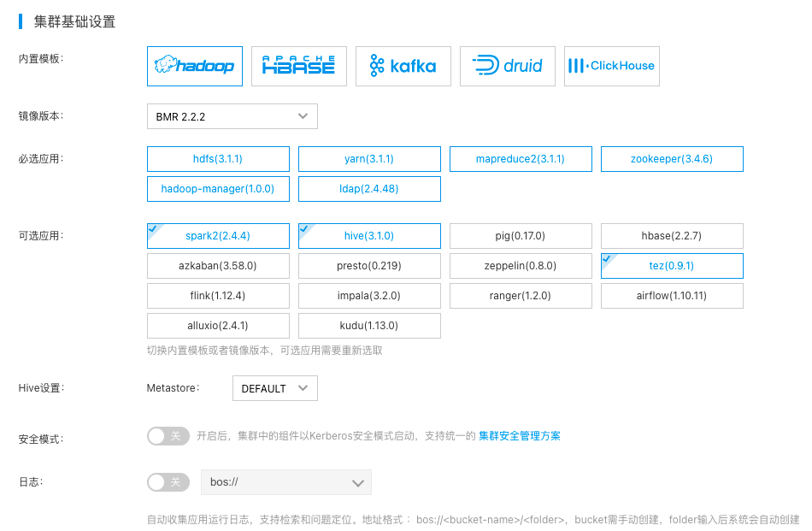The width and height of the screenshot is (812, 531).
Task: Deselect the hive(3.1.0) optional application
Action: (369, 236)
